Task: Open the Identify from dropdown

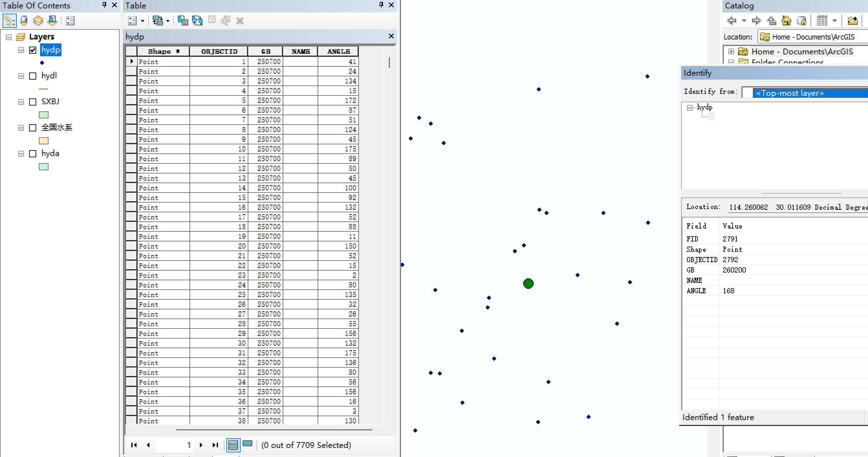Action: point(805,93)
